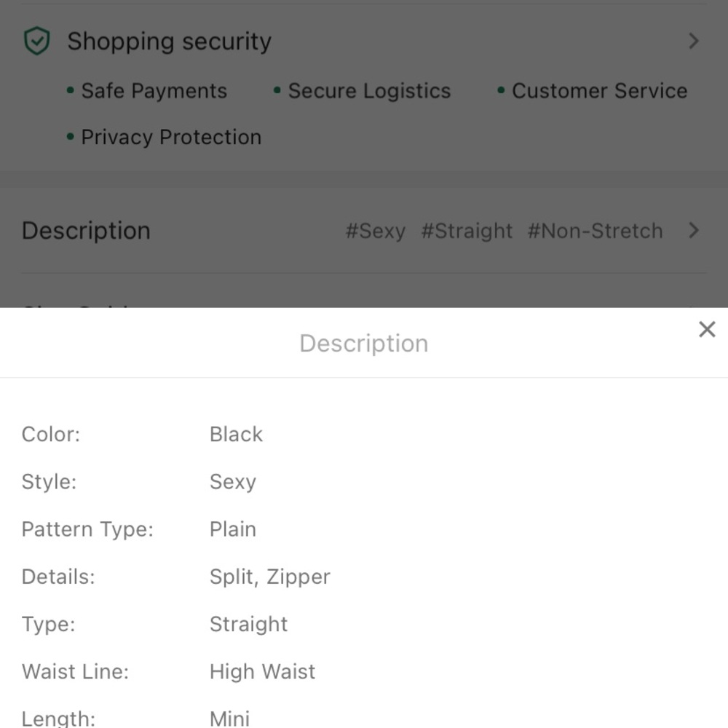
Task: Select the Type value Straight
Action: pyautogui.click(x=248, y=625)
